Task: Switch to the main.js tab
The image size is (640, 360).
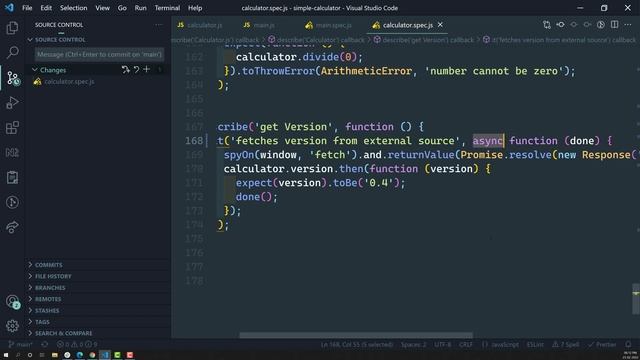Action: tap(260, 25)
